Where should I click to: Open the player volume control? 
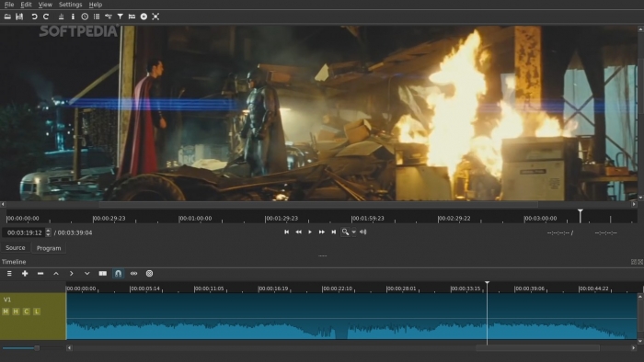[x=363, y=232]
